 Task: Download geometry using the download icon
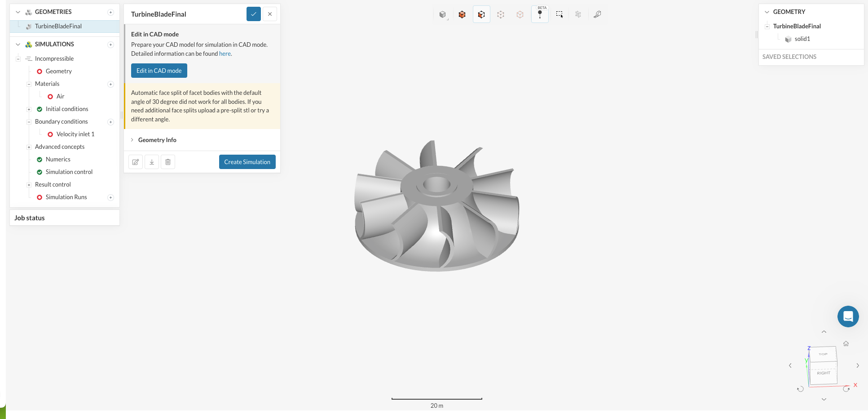coord(152,162)
